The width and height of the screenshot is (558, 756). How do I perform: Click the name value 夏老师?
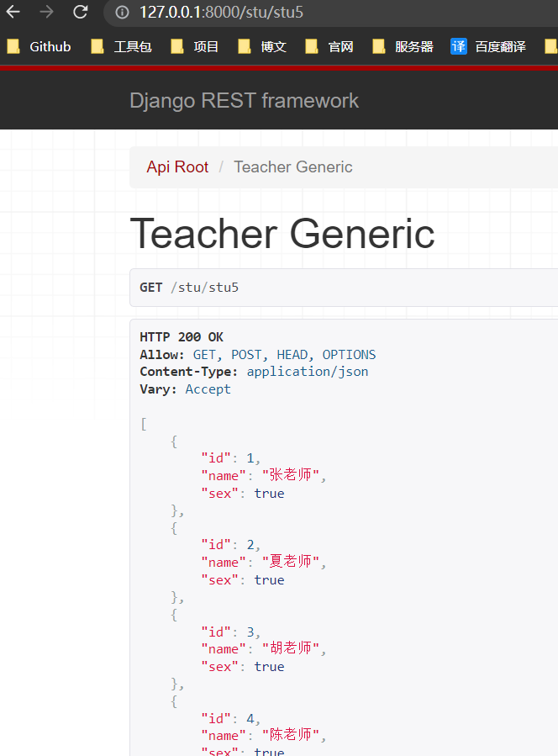click(x=291, y=562)
